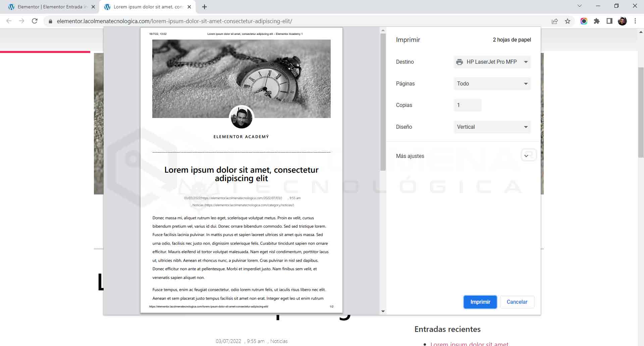
Task: Bookmark this page with the star icon
Action: [x=568, y=21]
